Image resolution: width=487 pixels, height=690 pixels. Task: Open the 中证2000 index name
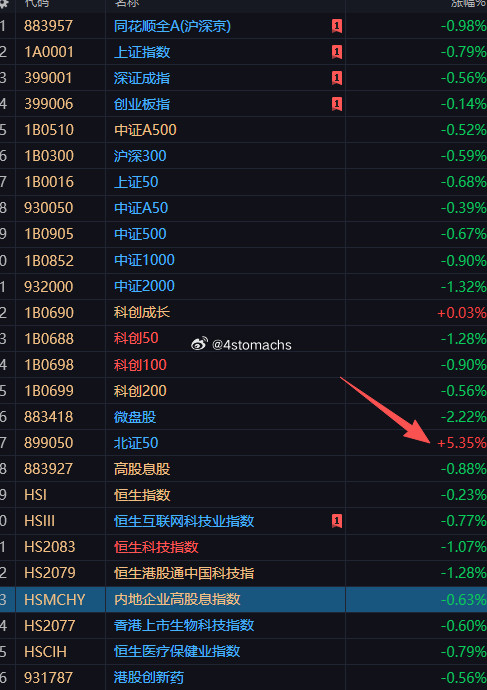(144, 286)
